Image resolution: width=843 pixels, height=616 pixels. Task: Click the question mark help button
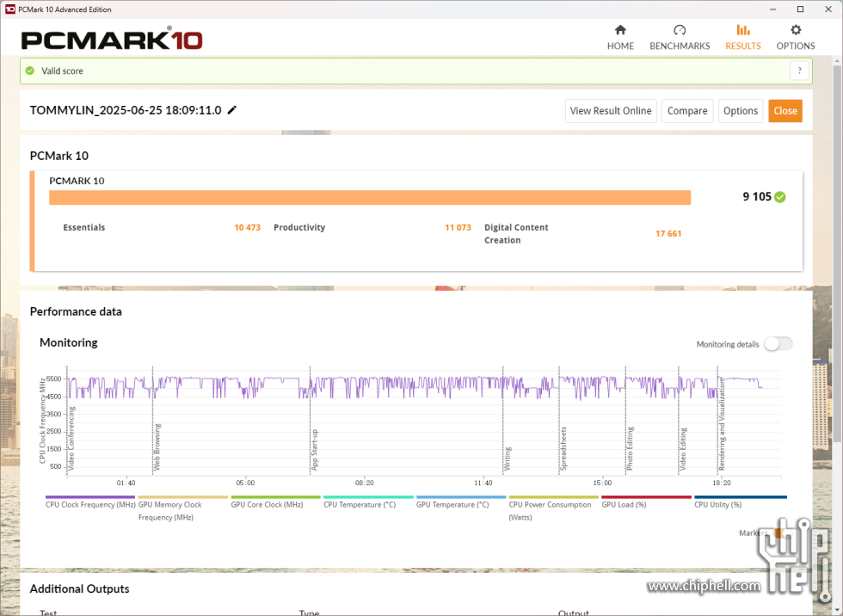799,71
